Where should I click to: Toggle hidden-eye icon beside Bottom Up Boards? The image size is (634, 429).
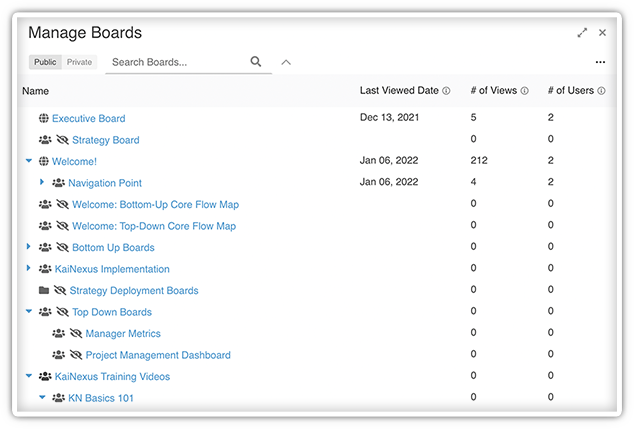pyautogui.click(x=62, y=247)
